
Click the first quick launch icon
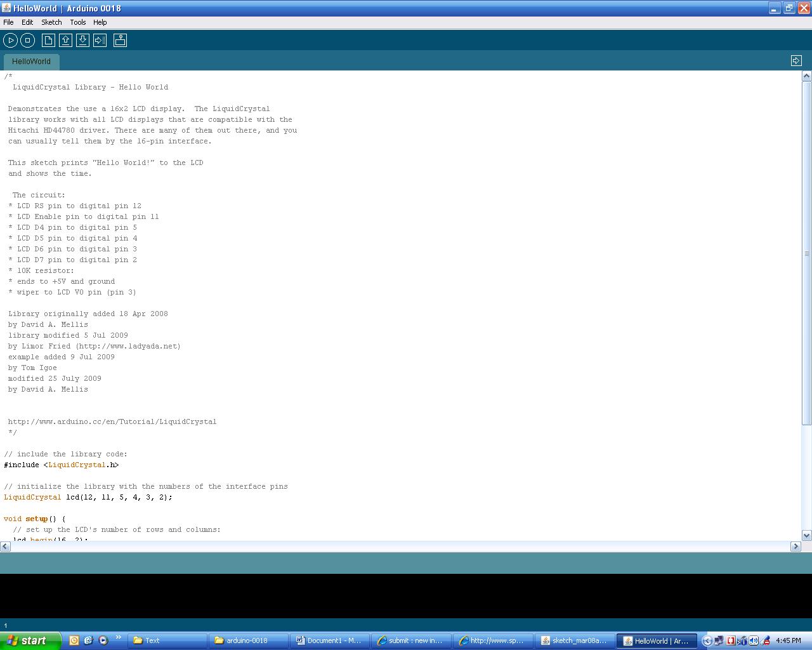click(x=74, y=640)
